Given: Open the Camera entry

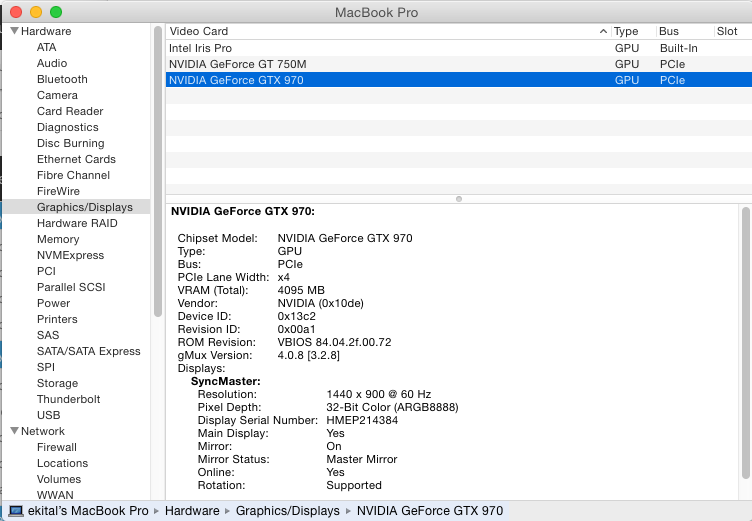Looking at the screenshot, I should [57, 95].
